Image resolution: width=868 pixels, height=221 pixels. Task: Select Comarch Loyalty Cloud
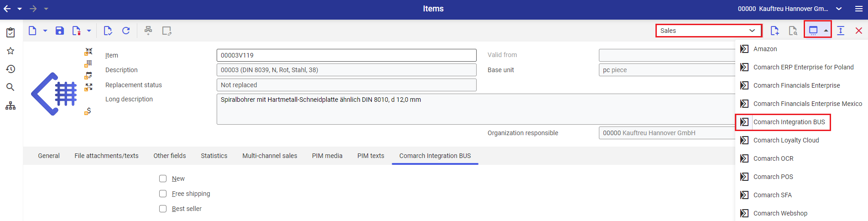(801, 140)
